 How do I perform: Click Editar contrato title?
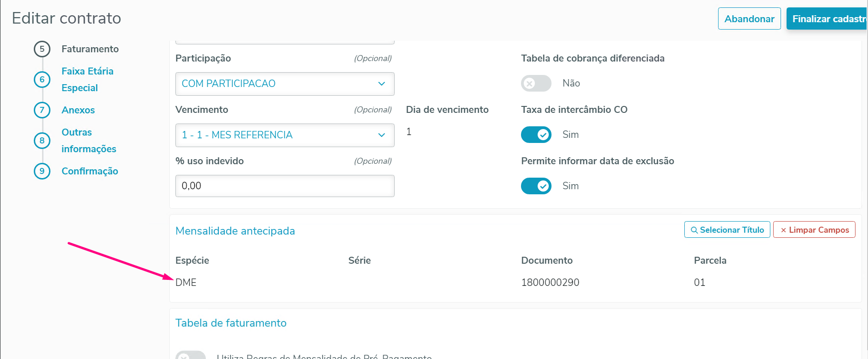(x=67, y=18)
